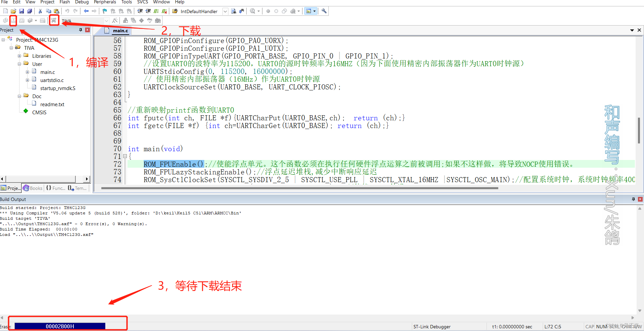Indent the selected text
The image size is (644, 331).
[140, 11]
